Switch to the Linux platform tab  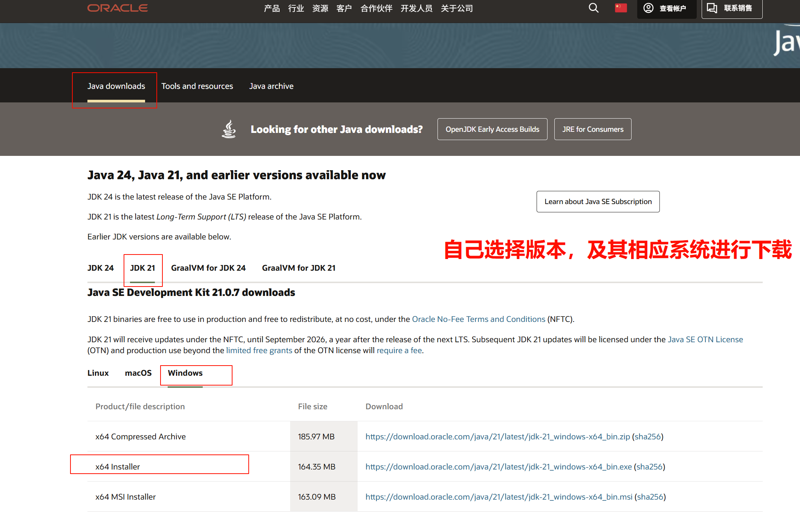(x=98, y=373)
